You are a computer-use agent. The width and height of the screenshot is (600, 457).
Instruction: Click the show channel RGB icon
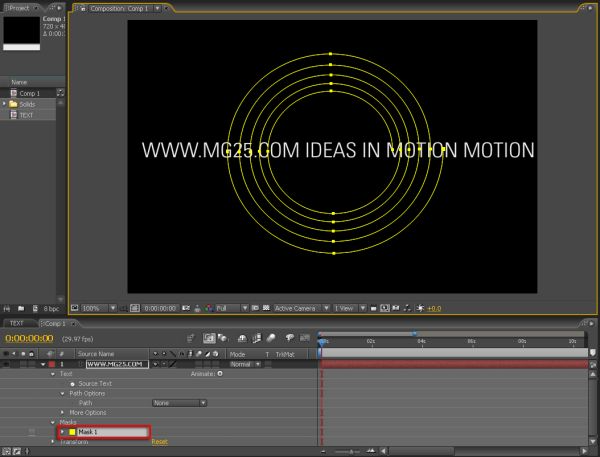coord(209,308)
